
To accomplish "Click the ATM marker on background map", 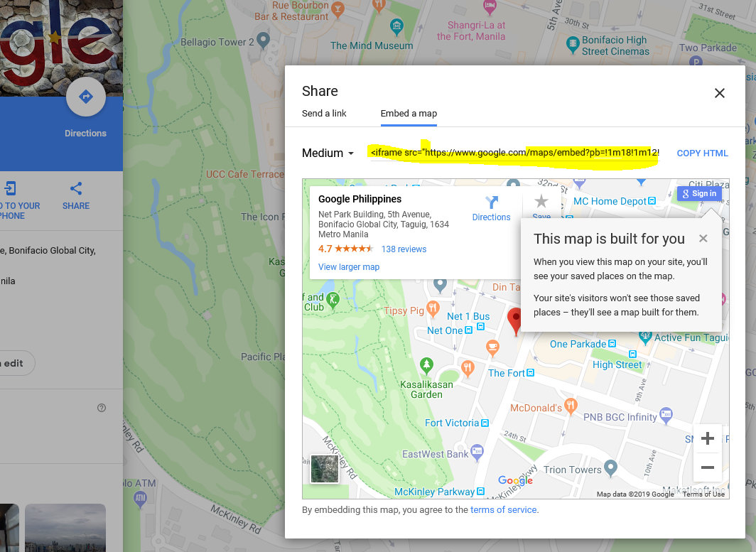I will [140, 499].
